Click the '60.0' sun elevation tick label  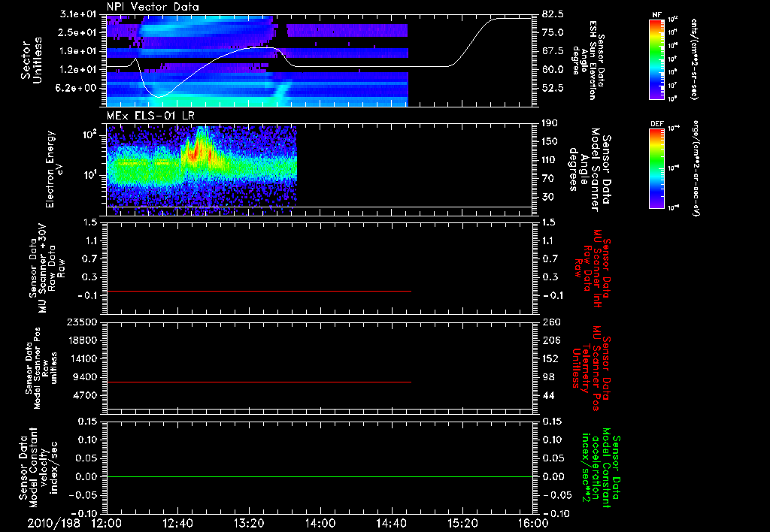(553, 70)
